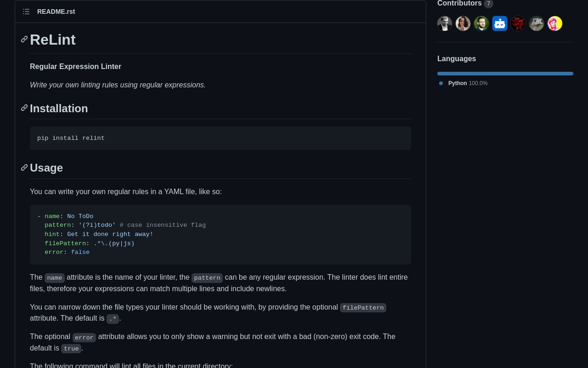The height and width of the screenshot is (368, 588).
Task: Click the Installation heading anchor link icon
Action: click(x=24, y=108)
